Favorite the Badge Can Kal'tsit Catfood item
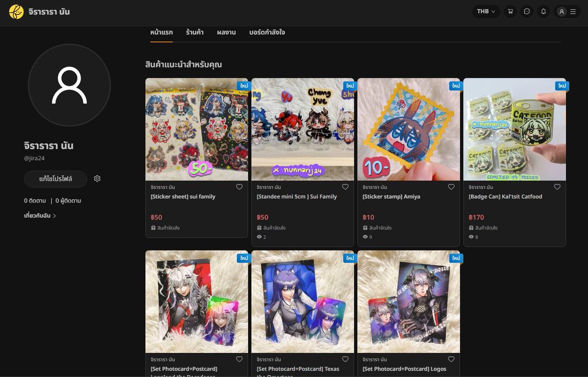The width and height of the screenshot is (588, 377). (x=557, y=187)
